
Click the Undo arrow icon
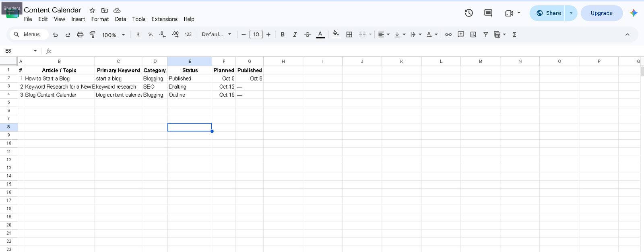click(x=56, y=35)
